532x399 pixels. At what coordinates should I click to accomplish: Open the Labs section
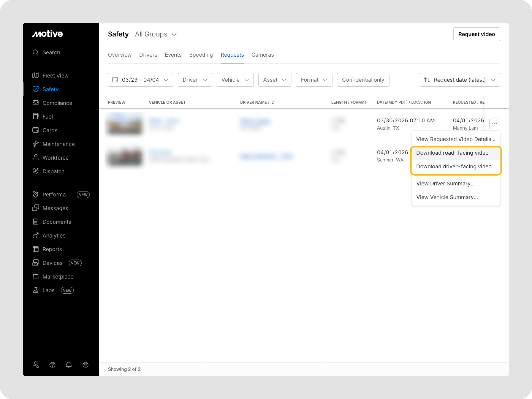48,290
